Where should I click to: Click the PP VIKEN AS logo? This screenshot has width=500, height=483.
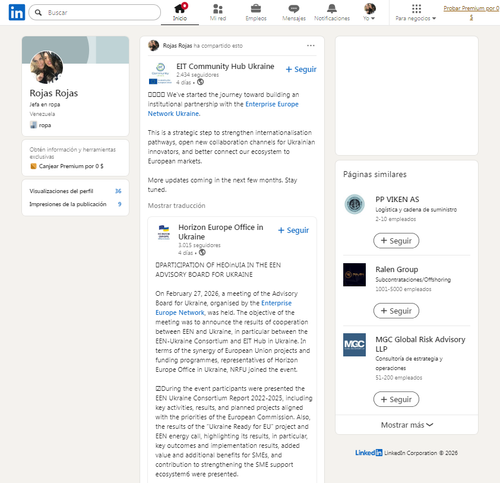[x=354, y=204]
